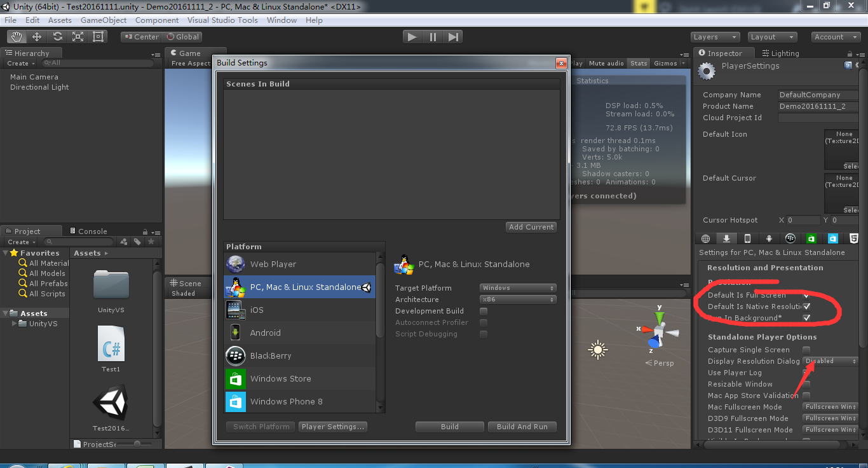Screen dimensions: 868x468
Task: Toggle Mac App Store Validation checkbox
Action: (806, 396)
